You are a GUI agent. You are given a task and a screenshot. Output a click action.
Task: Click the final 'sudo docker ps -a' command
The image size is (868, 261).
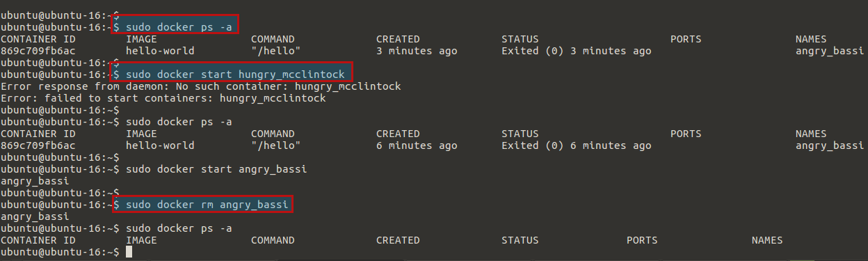tap(179, 228)
